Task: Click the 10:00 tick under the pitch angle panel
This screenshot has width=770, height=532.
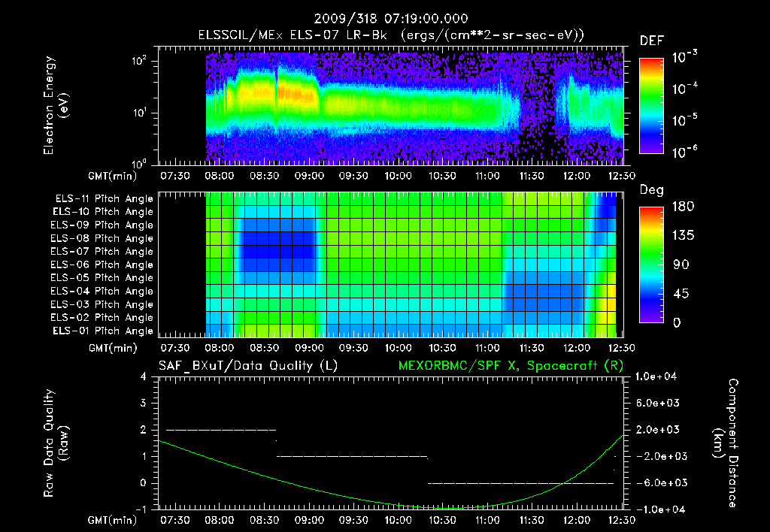Action: 398,348
